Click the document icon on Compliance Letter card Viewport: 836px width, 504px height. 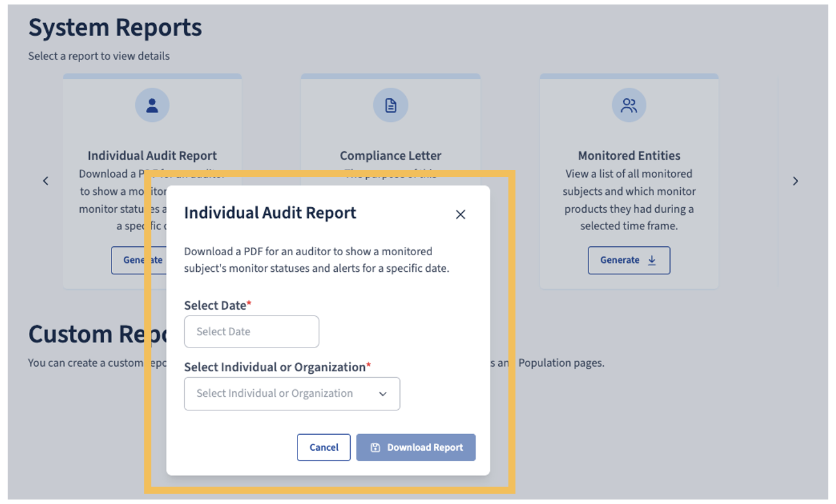[x=390, y=105]
